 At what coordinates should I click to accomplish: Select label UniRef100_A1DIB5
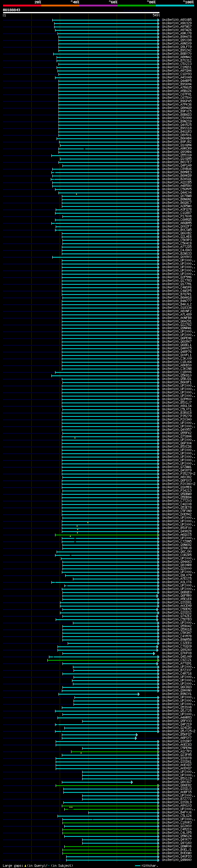tap(177, 182)
